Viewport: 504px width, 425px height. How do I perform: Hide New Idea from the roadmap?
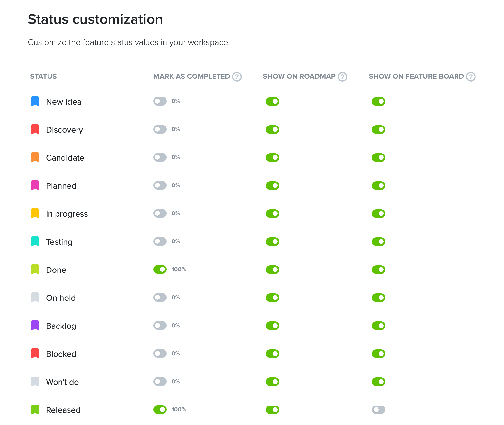coord(272,101)
